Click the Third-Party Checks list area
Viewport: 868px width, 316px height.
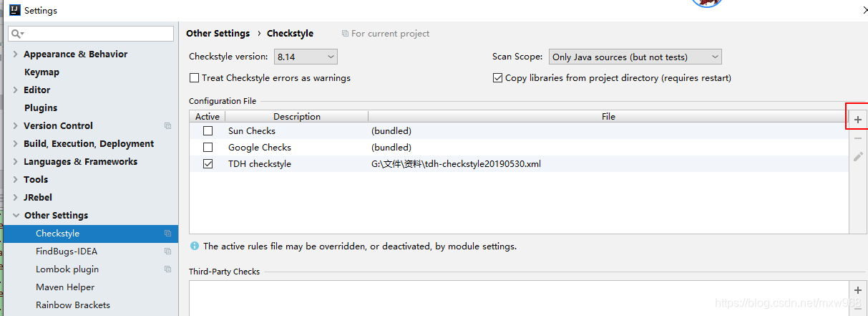pos(519,298)
